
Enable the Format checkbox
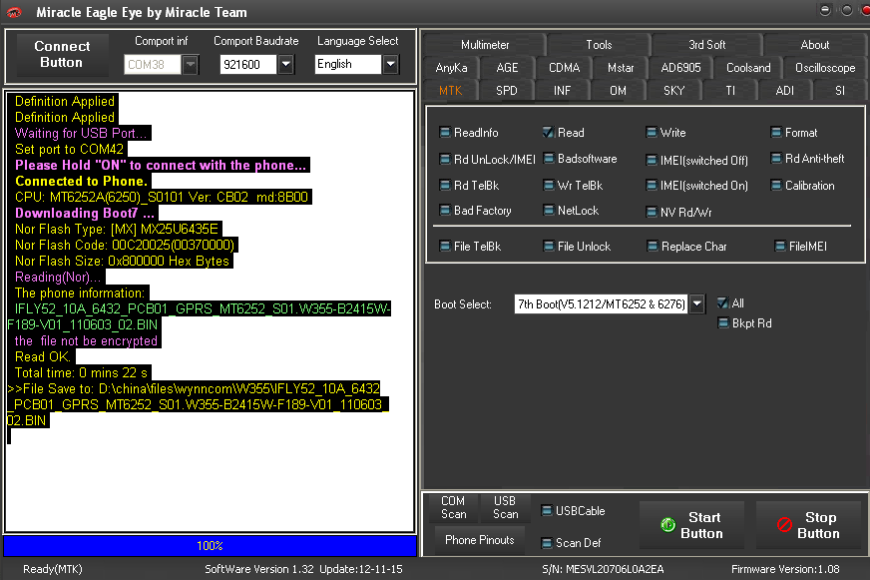click(x=776, y=132)
